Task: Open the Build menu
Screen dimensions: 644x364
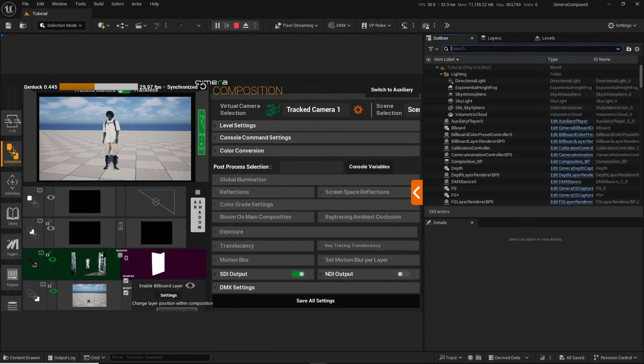Action: pyautogui.click(x=98, y=4)
